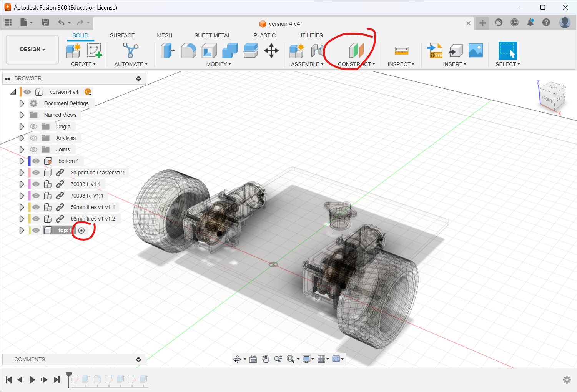Expand the Document Settings node
Viewport: 577px width, 392px height.
[22, 103]
